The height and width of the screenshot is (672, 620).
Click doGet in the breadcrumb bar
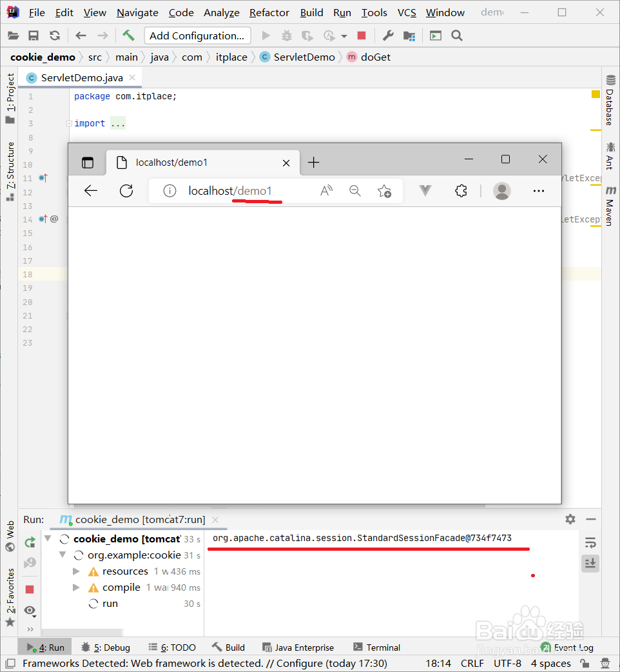point(369,57)
